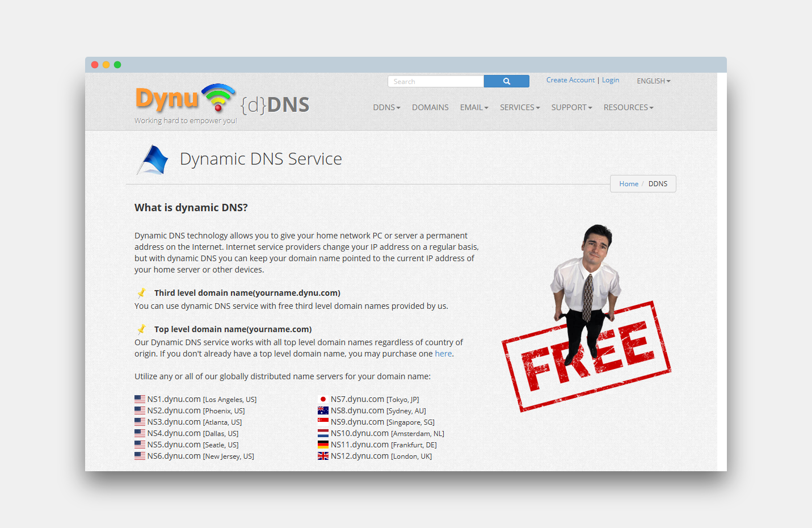Viewport: 812px width, 528px height.
Task: Click the yellow minimize window button
Action: coord(106,65)
